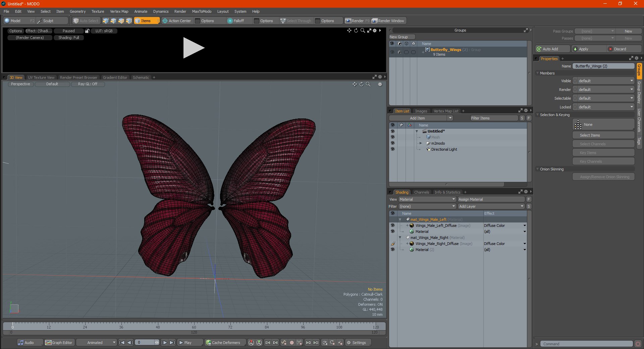Click the Select Items button
The image size is (644, 349).
[x=603, y=135]
